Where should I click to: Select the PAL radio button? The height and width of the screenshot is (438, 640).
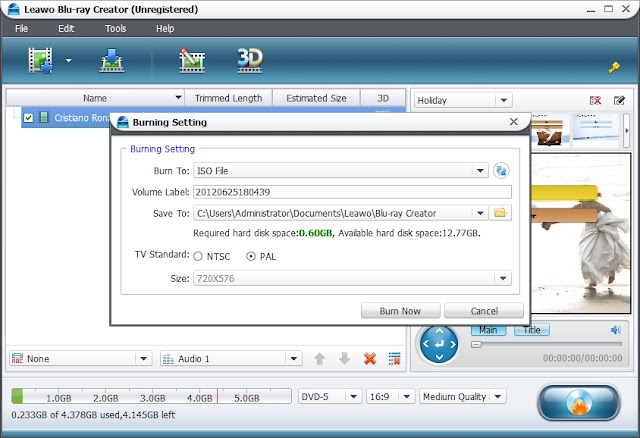(x=251, y=256)
